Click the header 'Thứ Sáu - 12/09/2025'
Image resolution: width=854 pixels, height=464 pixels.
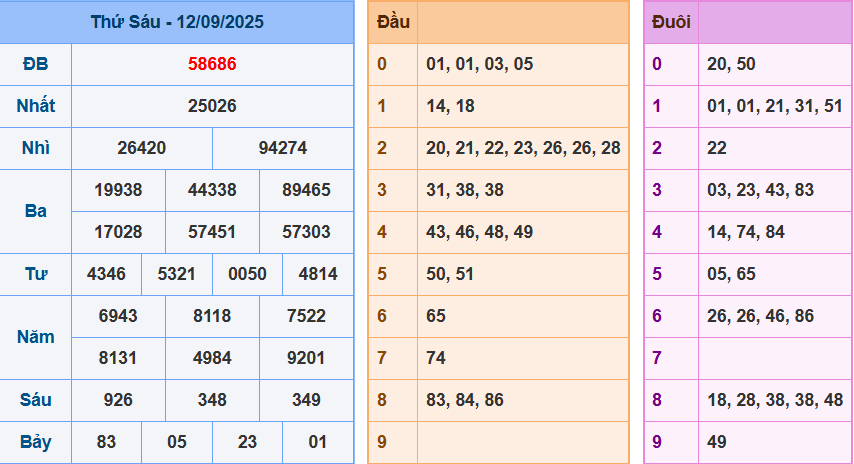coord(177,22)
